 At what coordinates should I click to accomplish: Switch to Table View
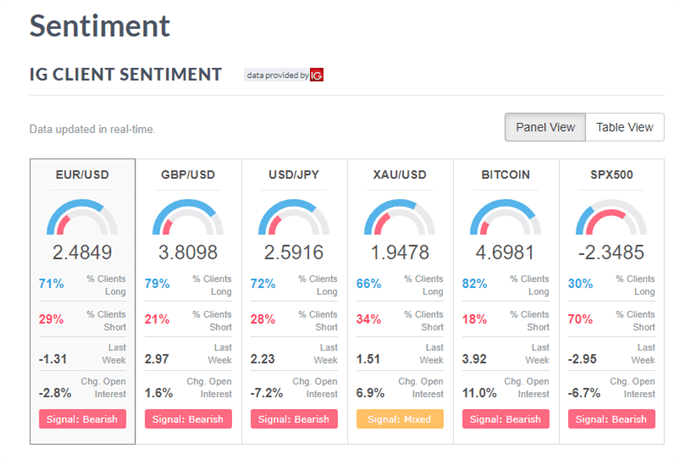tap(624, 128)
